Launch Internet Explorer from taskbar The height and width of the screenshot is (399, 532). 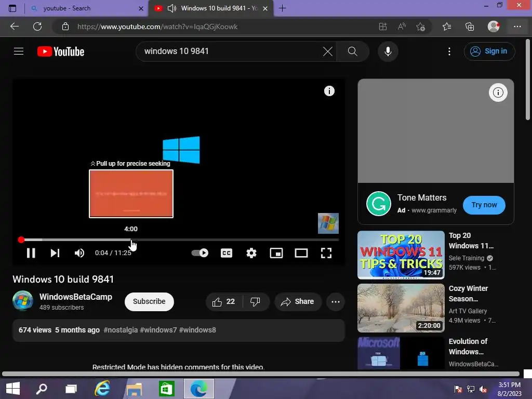pos(102,389)
